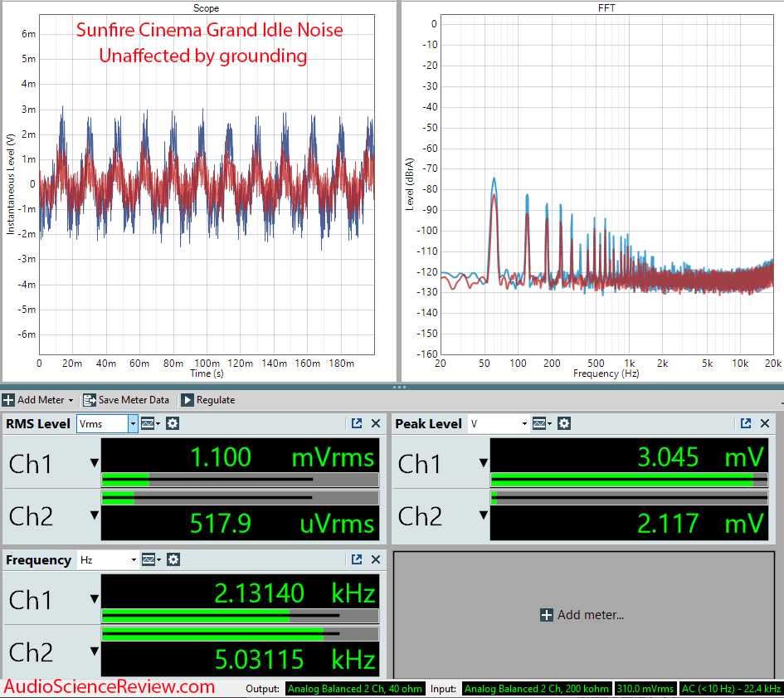Open Frequency meter graph view icon
The height and width of the screenshot is (698, 784).
point(151,559)
